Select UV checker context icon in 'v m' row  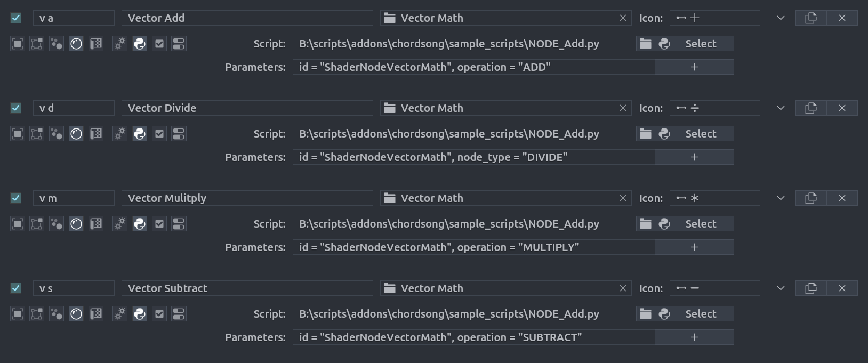96,224
